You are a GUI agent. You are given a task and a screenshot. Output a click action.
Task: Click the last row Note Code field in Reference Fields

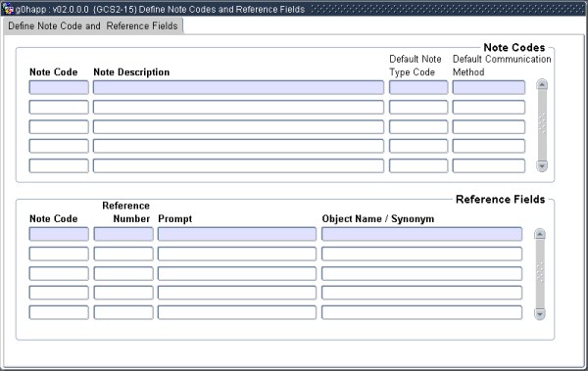[59, 312]
